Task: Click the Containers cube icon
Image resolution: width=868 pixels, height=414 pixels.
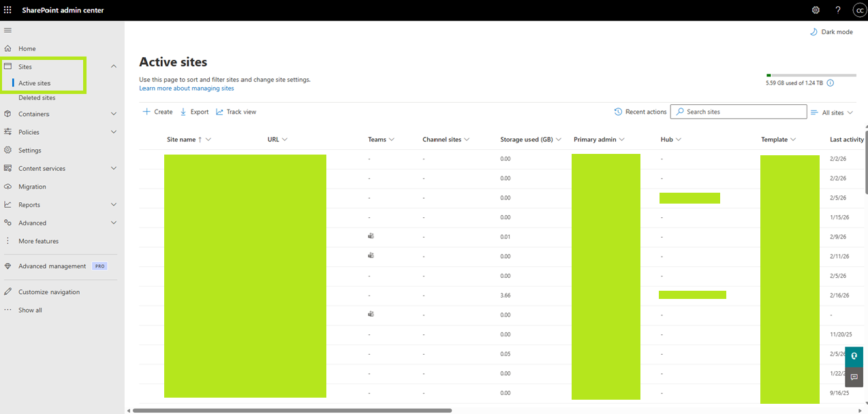Action: pos(8,114)
